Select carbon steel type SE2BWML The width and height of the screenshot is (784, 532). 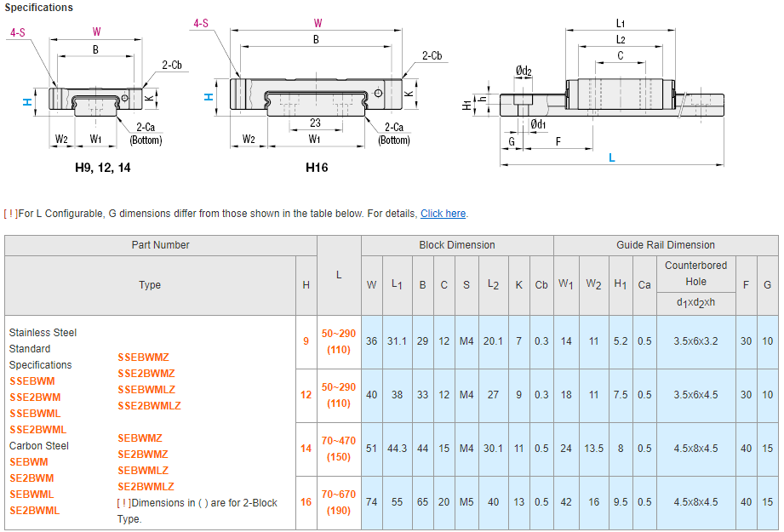[35, 511]
